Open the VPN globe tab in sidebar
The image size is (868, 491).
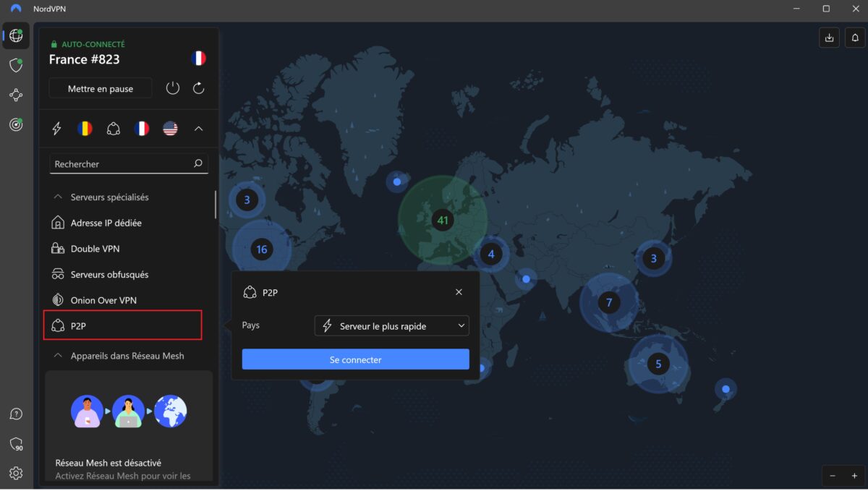16,35
